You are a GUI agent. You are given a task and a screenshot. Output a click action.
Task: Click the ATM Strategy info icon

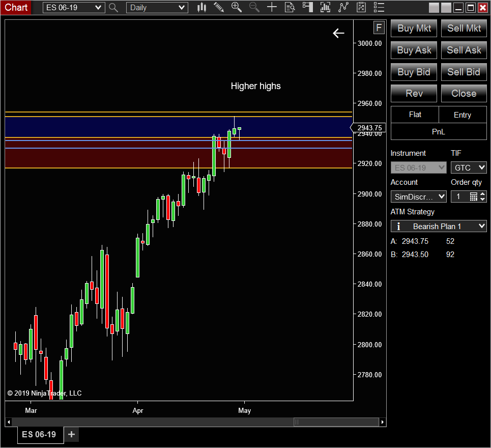[398, 226]
